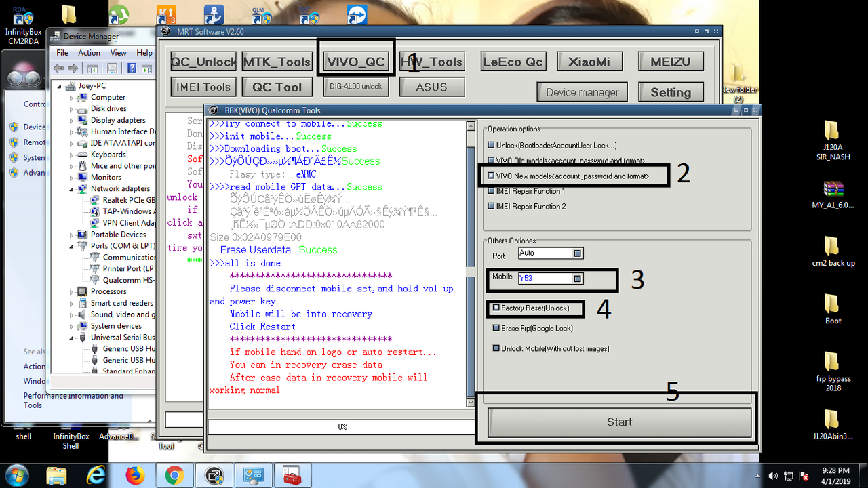
Task: Tick Unlock Mobile(With out lost images)
Action: coord(496,348)
